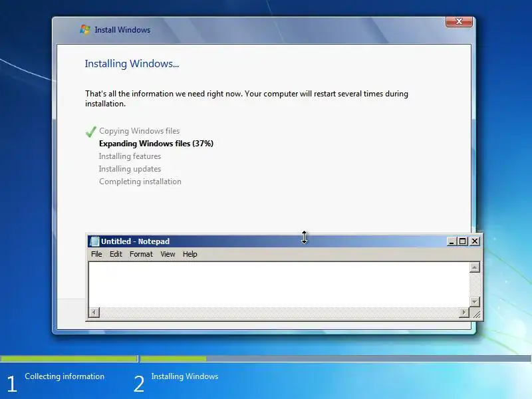The height and width of the screenshot is (399, 532).
Task: Click the 'Installing Windows...' heading
Action: click(x=132, y=64)
